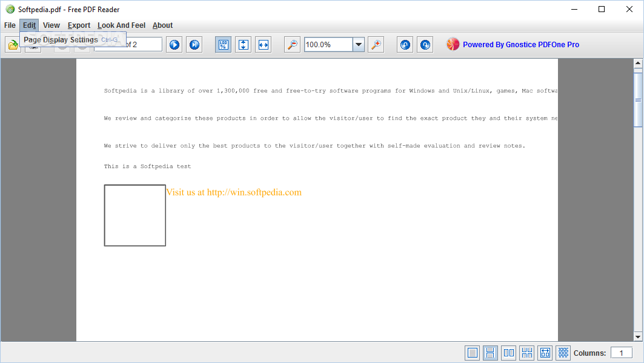This screenshot has width=644, height=363.
Task: Click Powered By Gnostice PDFOne Pro link
Action: tap(521, 45)
